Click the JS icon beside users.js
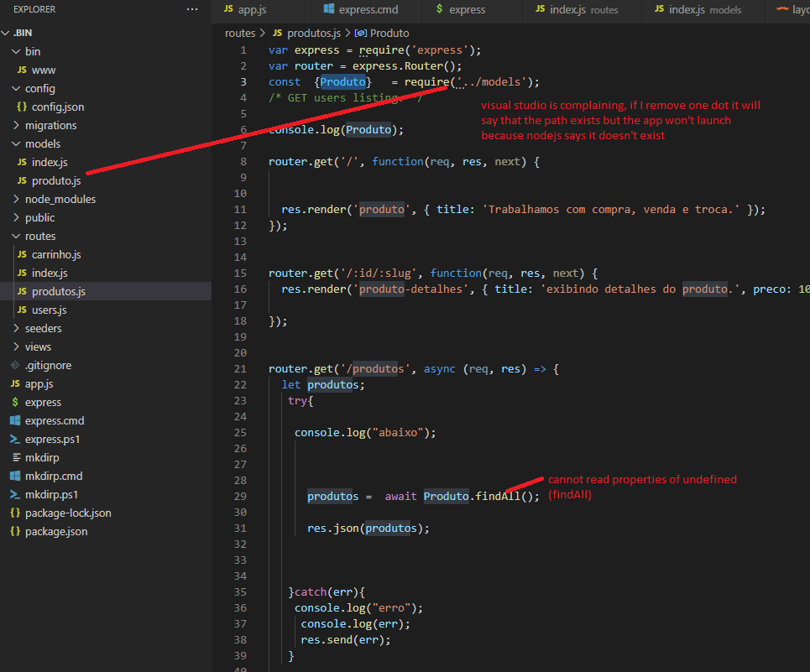The image size is (810, 672). coord(22,310)
